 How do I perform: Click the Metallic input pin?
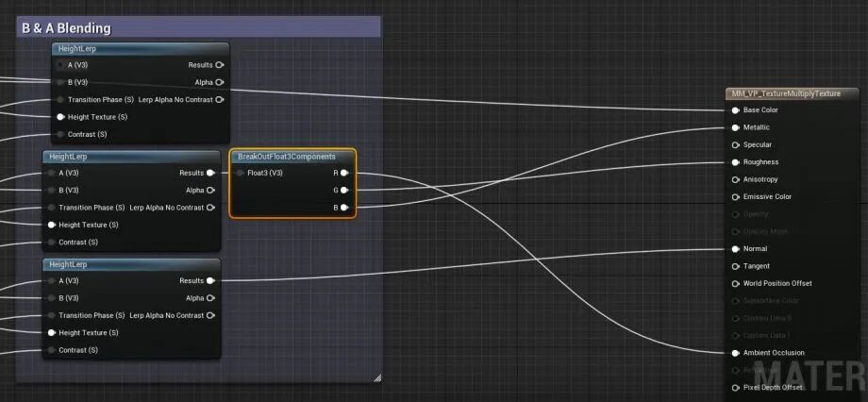pyautogui.click(x=736, y=127)
